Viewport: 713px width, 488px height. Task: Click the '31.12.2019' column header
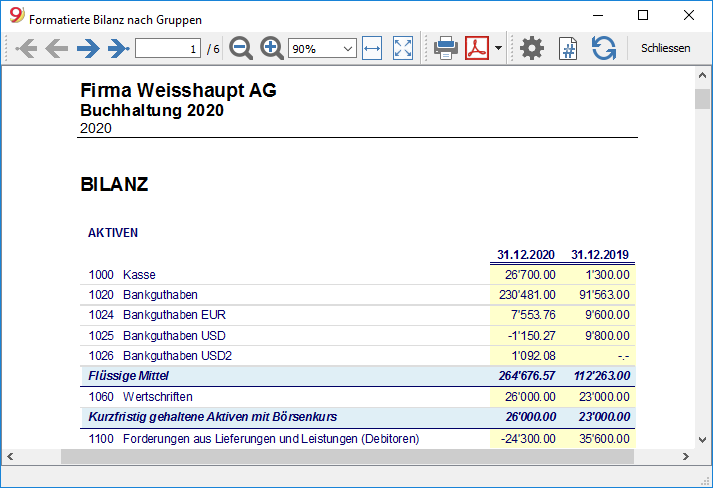click(x=600, y=254)
